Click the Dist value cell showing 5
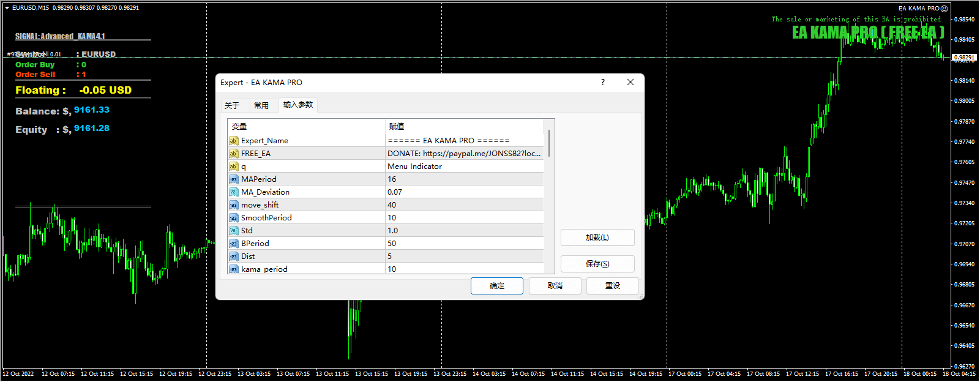Image resolution: width=980 pixels, height=382 pixels. pos(463,257)
